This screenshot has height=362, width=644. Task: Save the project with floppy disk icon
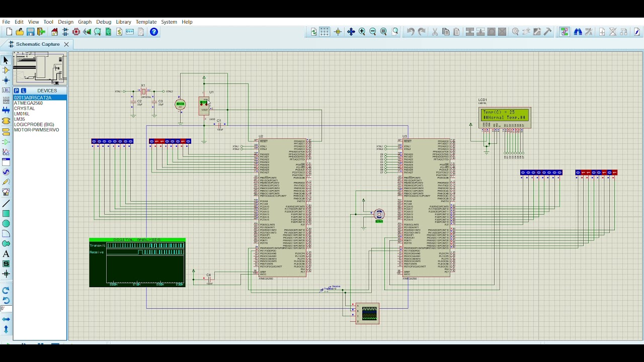tap(30, 32)
